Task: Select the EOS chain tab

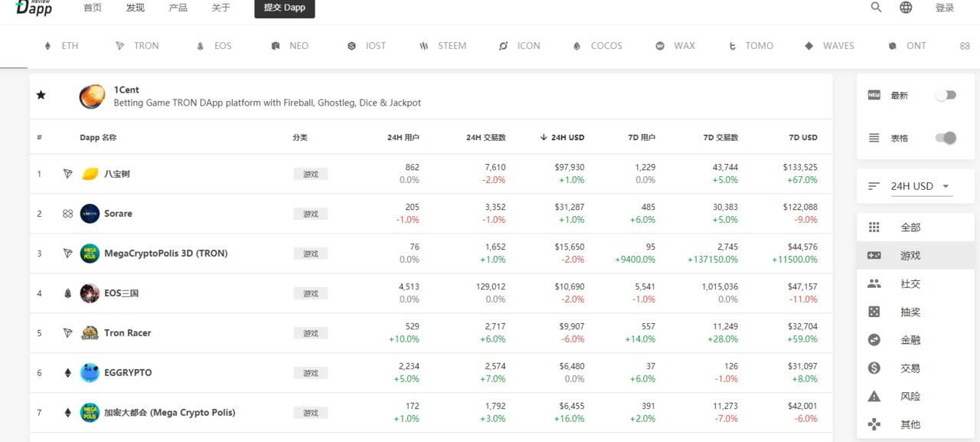Action: tap(214, 46)
